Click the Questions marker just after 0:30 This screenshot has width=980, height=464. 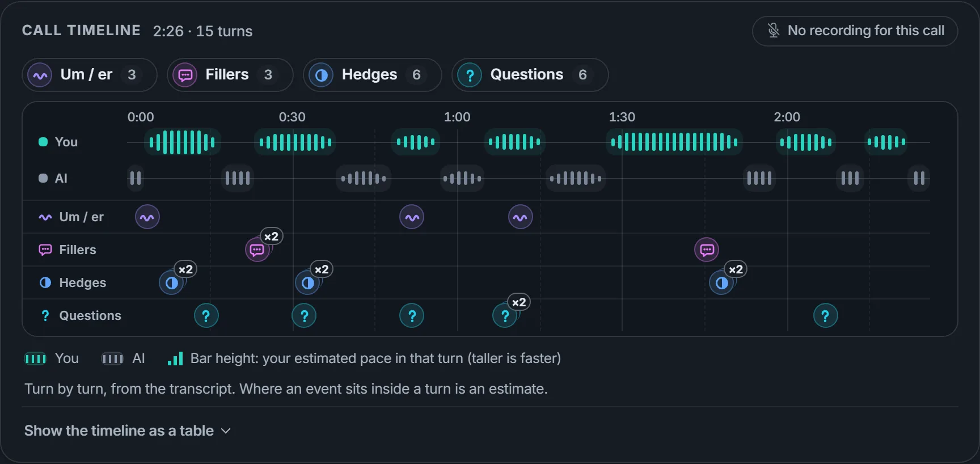[x=304, y=315]
